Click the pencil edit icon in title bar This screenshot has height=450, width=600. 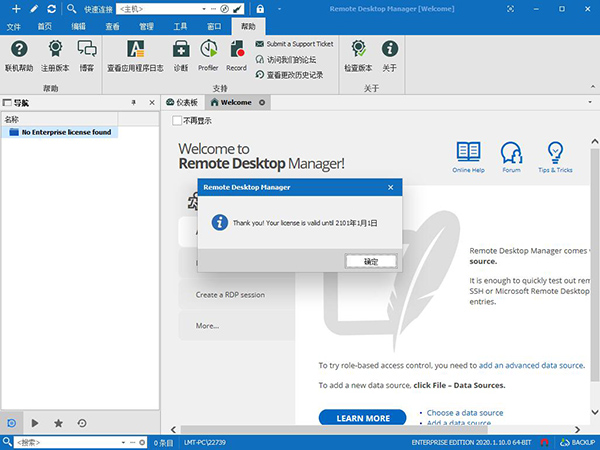point(34,9)
